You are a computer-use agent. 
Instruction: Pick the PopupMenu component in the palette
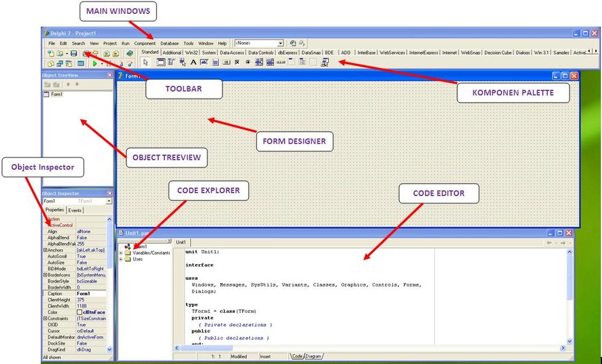pos(183,62)
